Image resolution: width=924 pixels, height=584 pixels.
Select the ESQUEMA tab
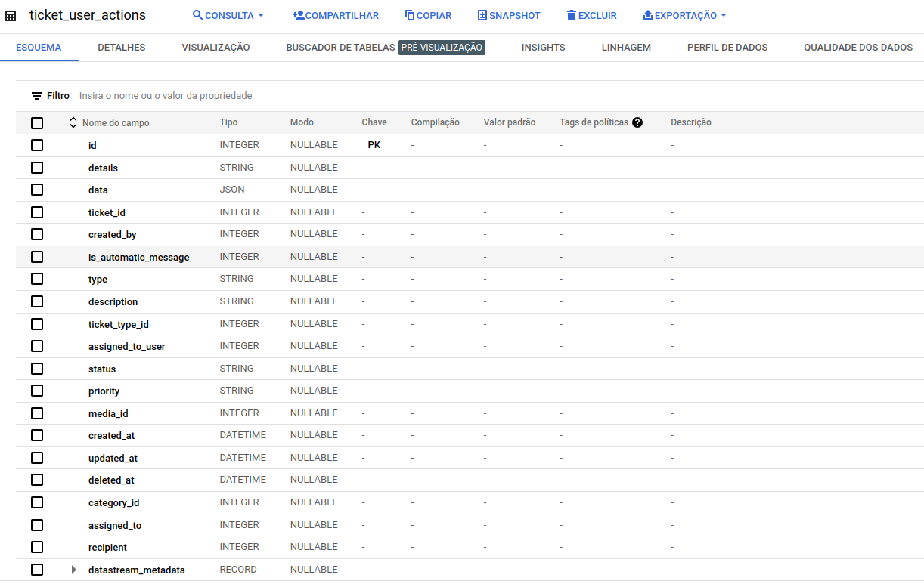(x=39, y=47)
